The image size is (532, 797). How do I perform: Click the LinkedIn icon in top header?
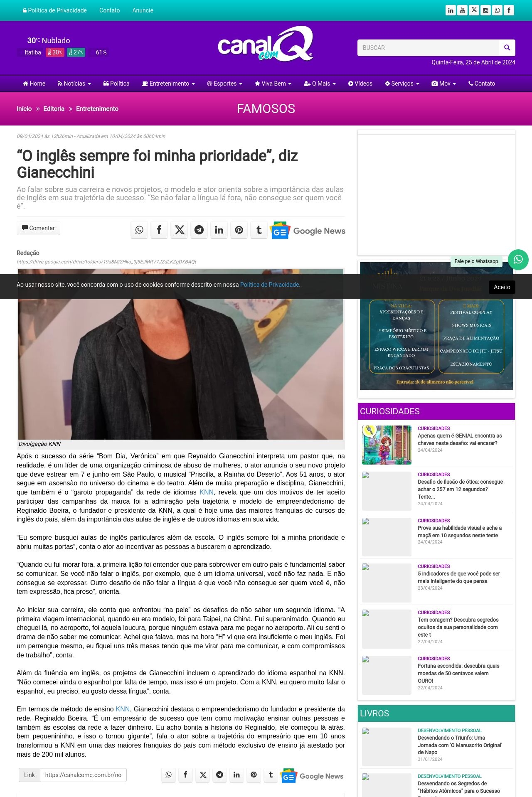coord(451,10)
